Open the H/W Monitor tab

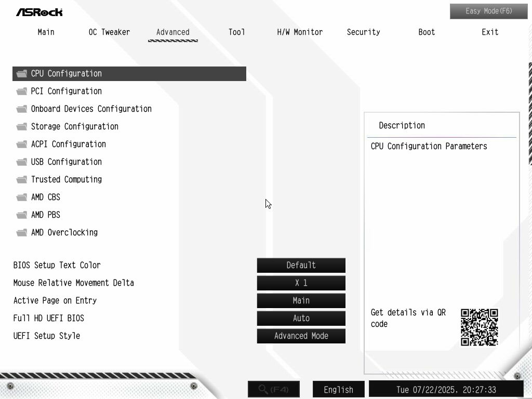pos(300,32)
